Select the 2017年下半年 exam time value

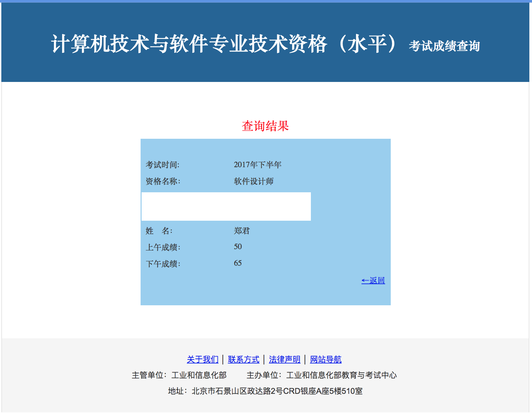pos(257,165)
